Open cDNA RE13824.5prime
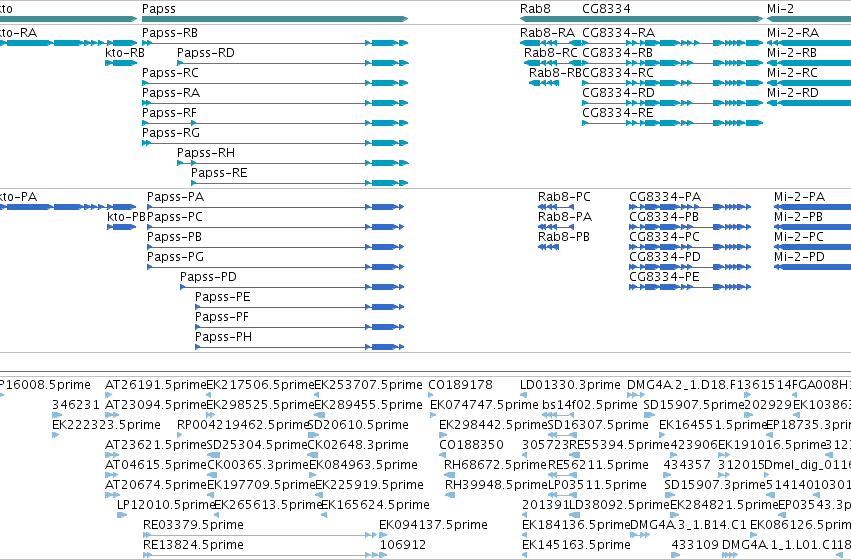 (193, 545)
